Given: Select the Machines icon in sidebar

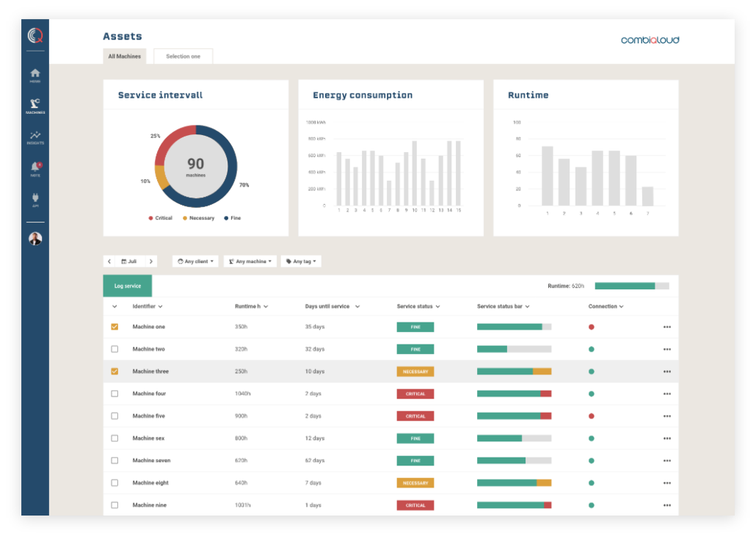Looking at the screenshot, I should click(34, 105).
